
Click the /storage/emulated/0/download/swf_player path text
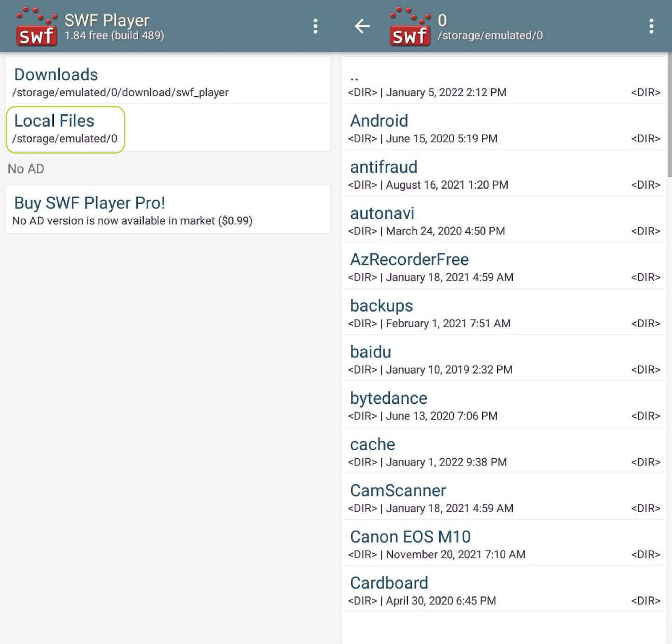point(121,92)
